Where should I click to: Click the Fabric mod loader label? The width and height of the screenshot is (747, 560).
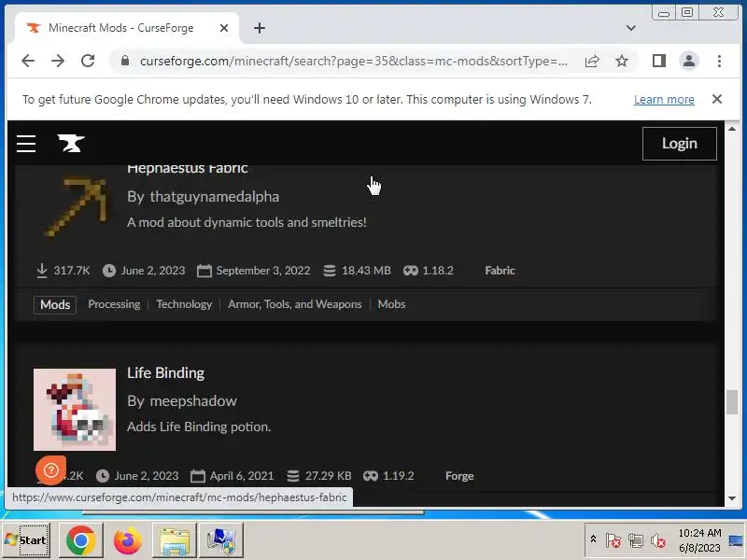[500, 271]
